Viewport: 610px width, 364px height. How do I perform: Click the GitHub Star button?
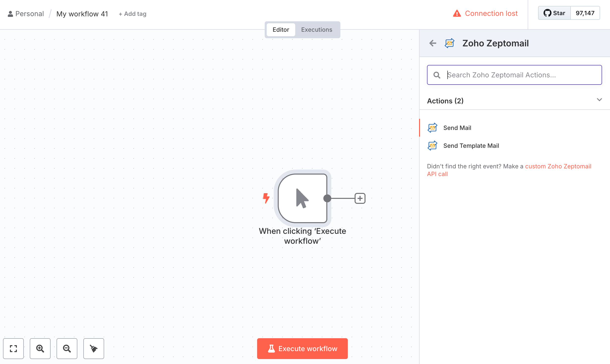pos(554,13)
